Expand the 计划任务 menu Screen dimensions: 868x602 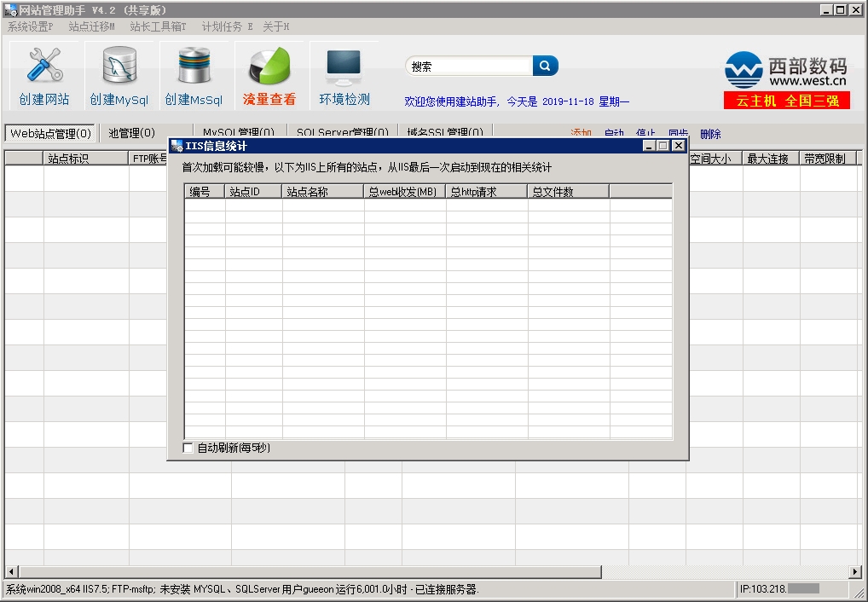point(227,26)
